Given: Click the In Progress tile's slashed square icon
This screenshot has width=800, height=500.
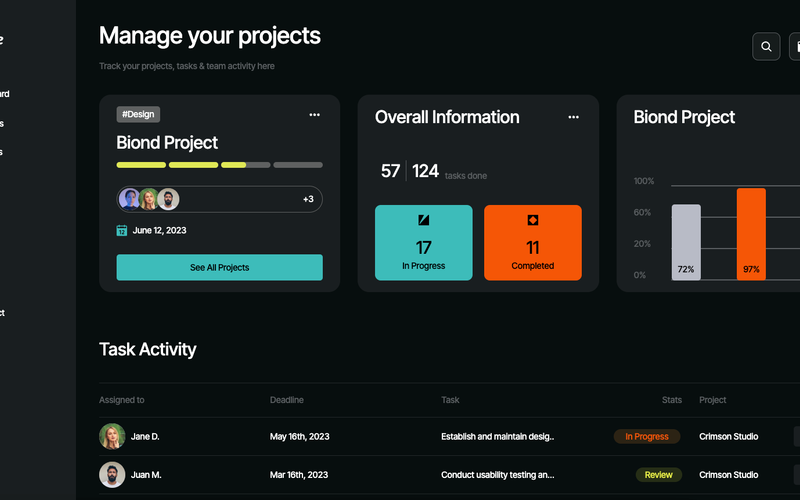Looking at the screenshot, I should point(423,220).
